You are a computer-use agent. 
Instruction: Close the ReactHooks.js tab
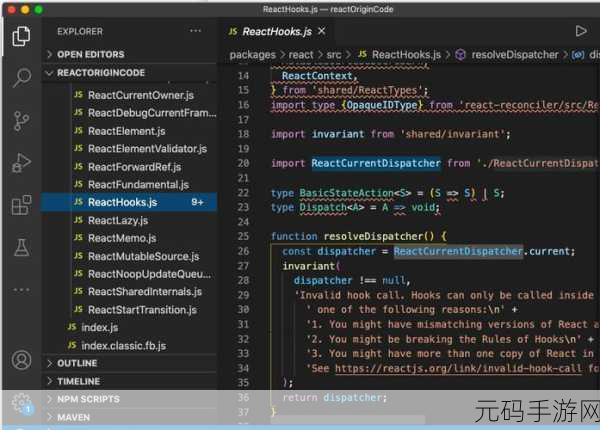click(322, 31)
